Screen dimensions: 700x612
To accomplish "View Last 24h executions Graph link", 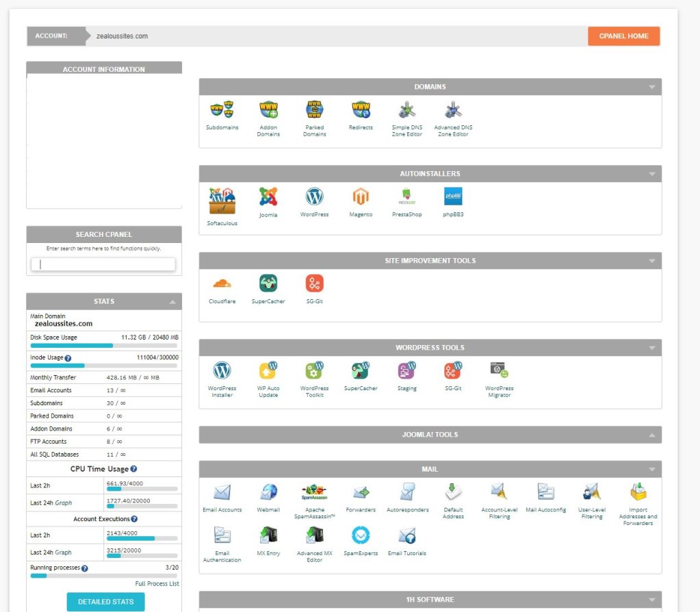I will pos(63,552).
